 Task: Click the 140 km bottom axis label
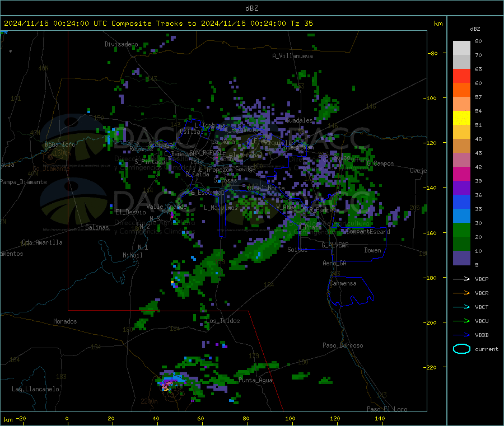click(x=380, y=419)
